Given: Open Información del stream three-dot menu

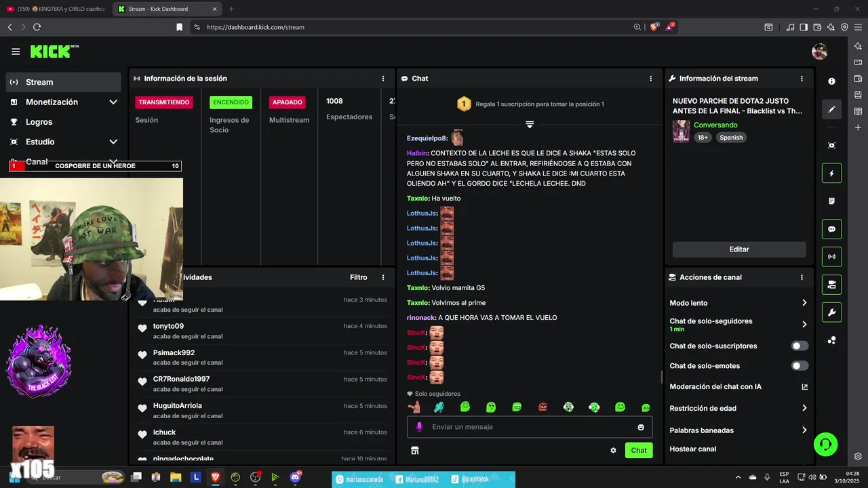Looking at the screenshot, I should (802, 79).
